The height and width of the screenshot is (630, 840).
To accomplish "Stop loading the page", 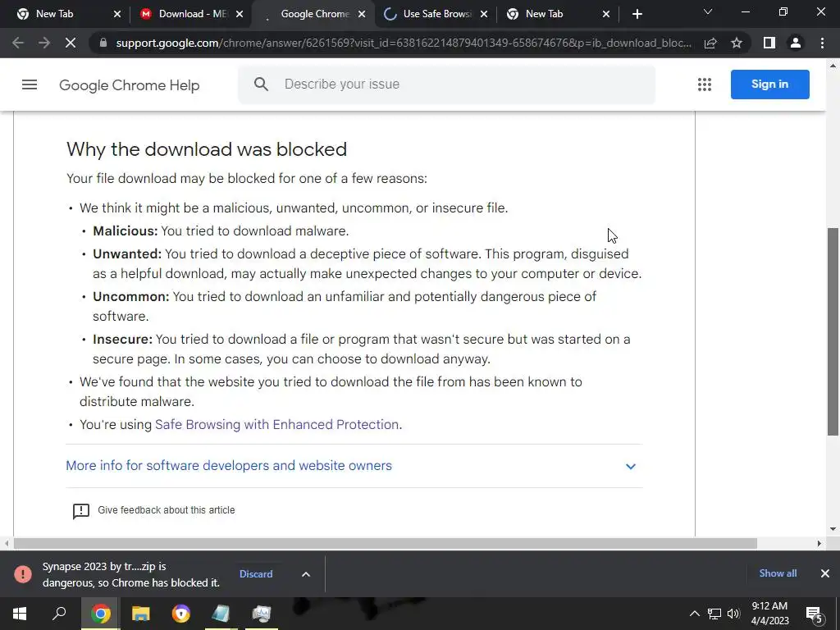I will [x=71, y=43].
